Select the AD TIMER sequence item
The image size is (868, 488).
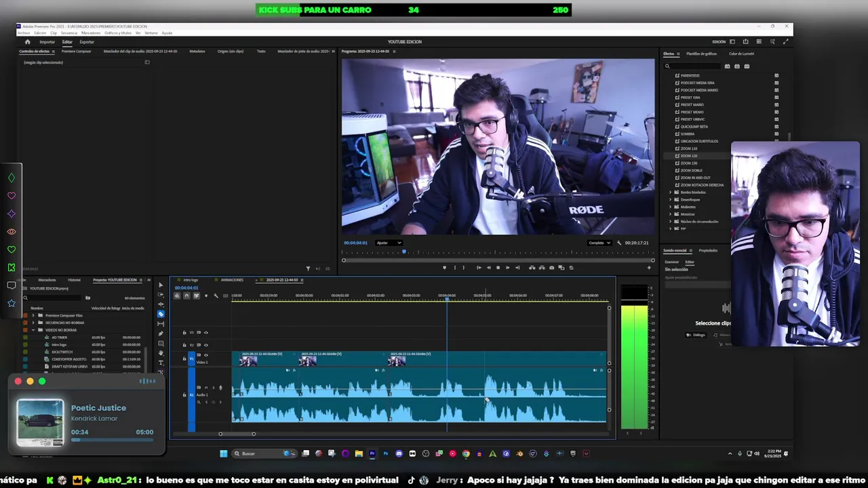[60, 338]
